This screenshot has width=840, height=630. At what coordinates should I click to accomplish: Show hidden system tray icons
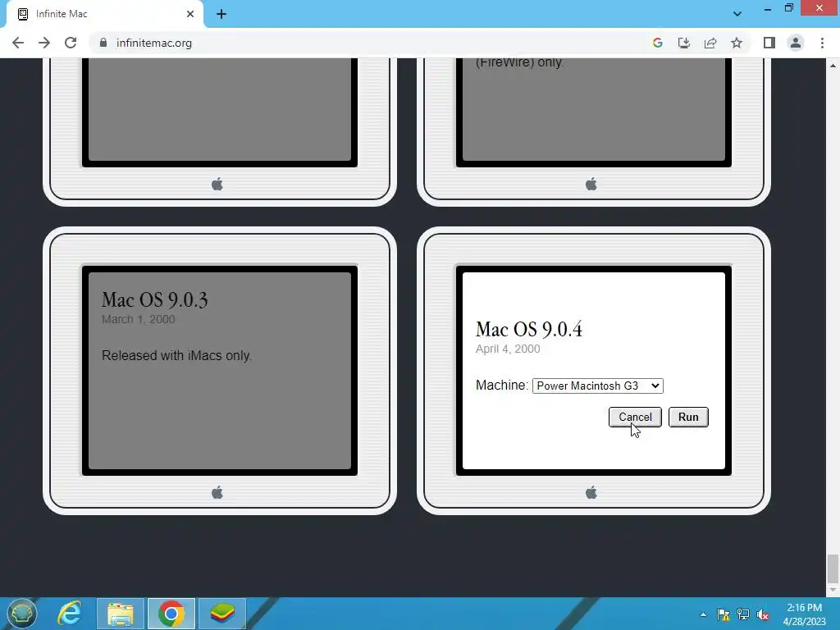tap(703, 614)
